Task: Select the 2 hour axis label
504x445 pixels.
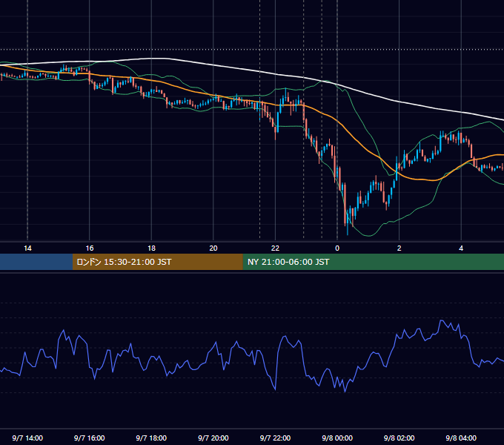Action: [399, 248]
